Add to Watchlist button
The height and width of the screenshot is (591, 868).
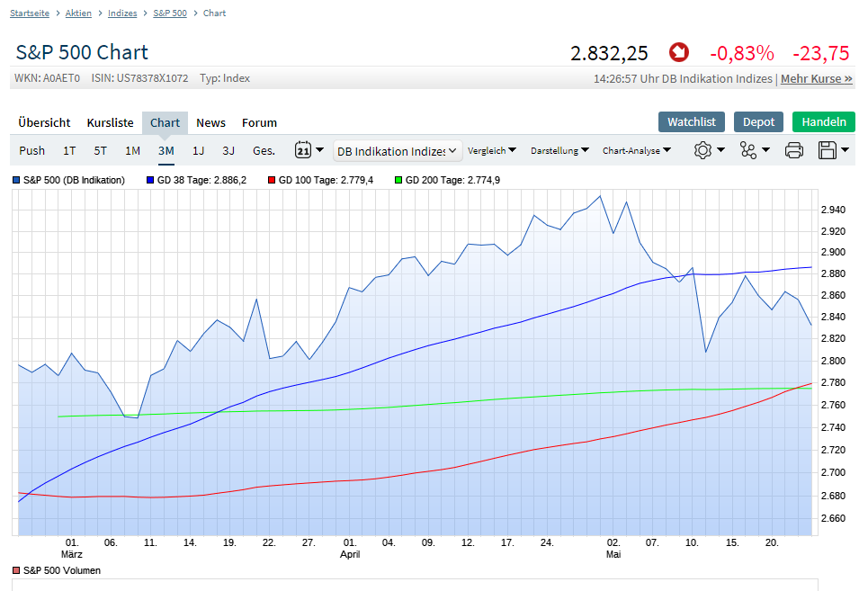click(x=691, y=121)
